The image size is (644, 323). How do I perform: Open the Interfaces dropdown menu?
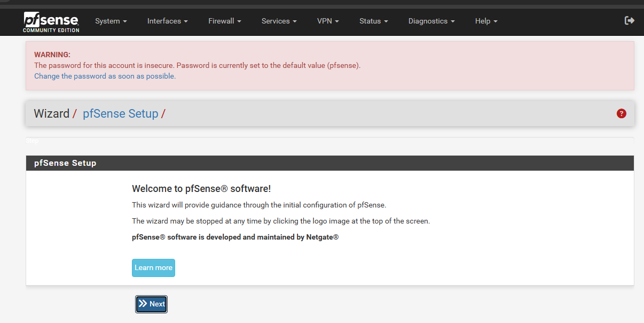click(167, 21)
